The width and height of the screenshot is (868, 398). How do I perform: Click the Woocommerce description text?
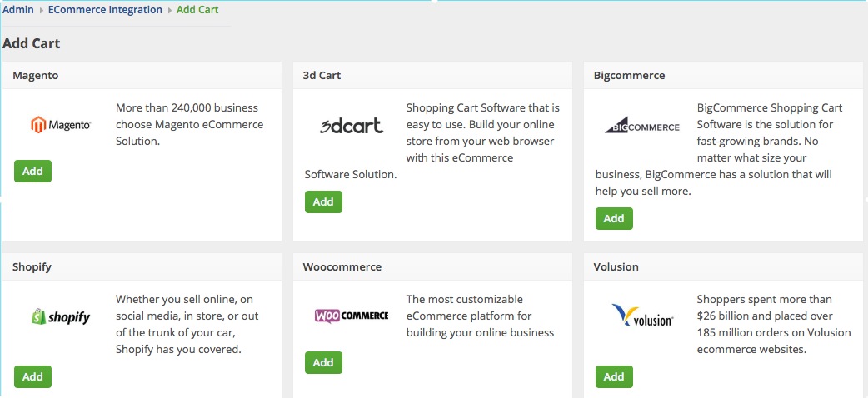480,316
